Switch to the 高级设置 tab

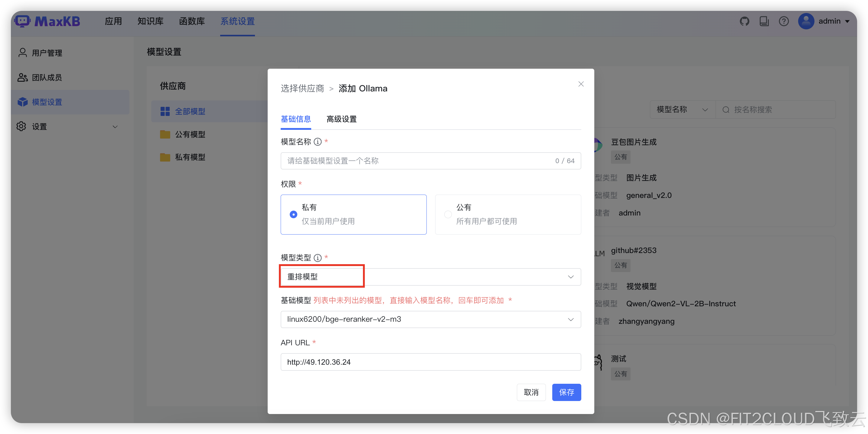tap(341, 119)
